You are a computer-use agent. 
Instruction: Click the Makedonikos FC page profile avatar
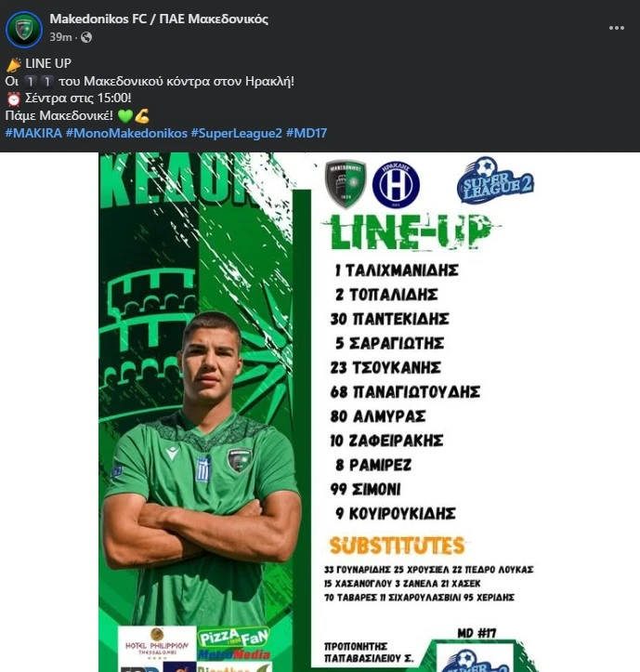[24, 29]
